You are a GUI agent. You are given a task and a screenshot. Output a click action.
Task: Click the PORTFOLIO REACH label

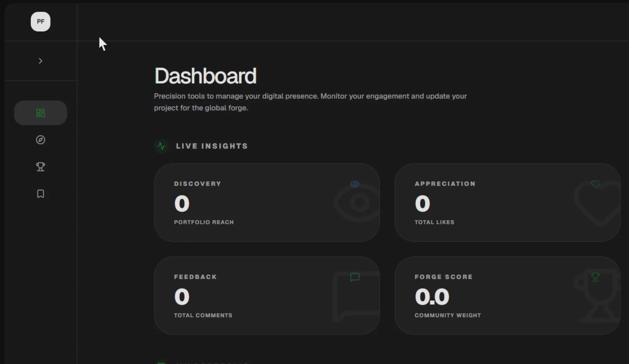point(204,222)
